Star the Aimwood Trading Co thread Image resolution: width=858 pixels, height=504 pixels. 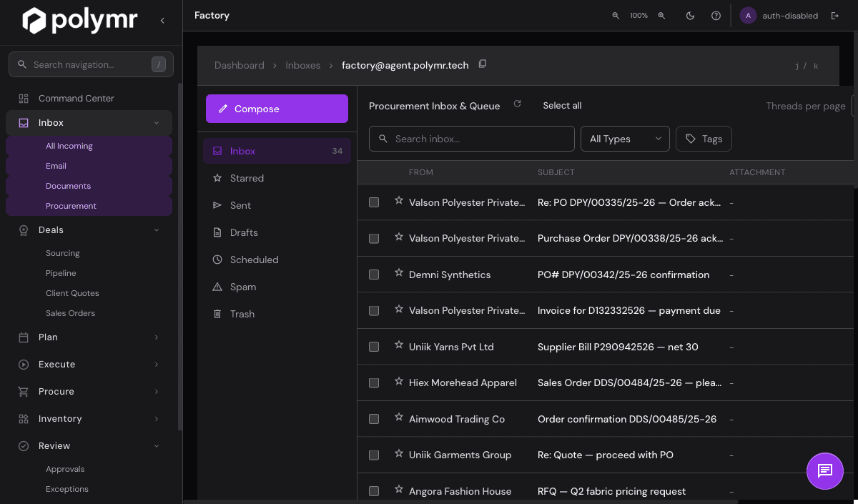(399, 417)
